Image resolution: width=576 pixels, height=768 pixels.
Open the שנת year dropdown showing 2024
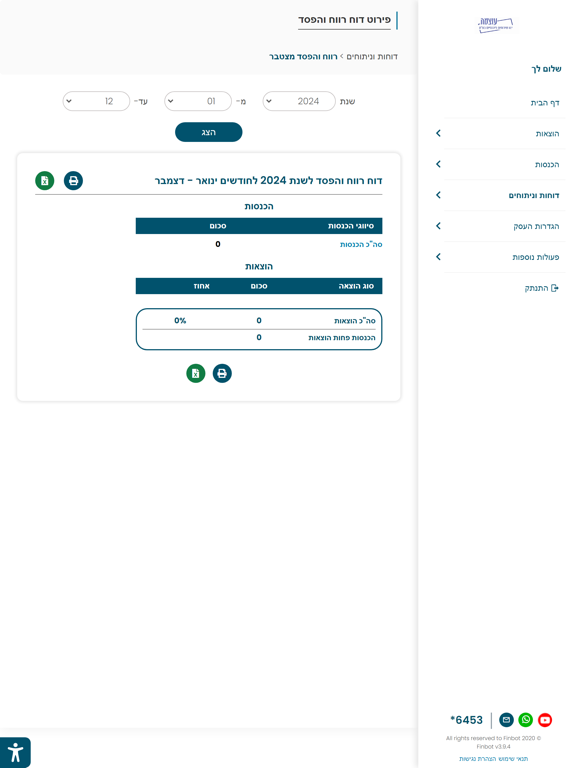(299, 101)
